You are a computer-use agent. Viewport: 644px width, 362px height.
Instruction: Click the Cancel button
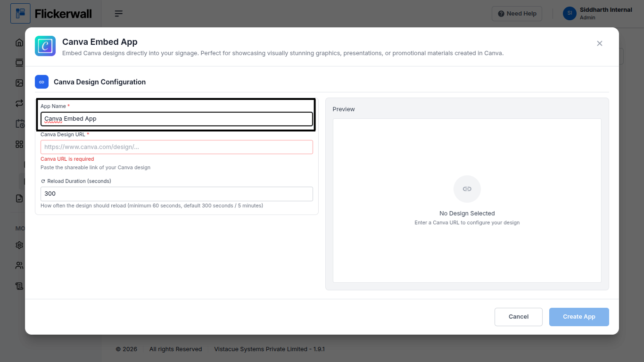pyautogui.click(x=519, y=317)
